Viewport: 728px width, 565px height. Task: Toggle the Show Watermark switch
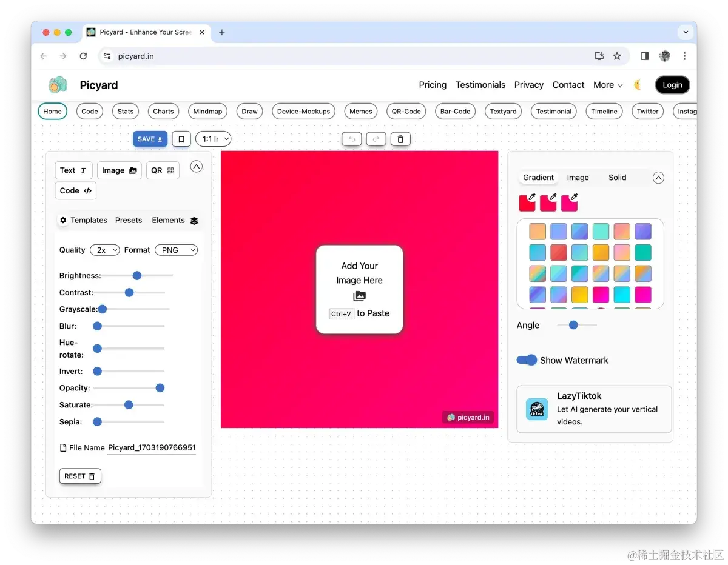click(x=527, y=360)
